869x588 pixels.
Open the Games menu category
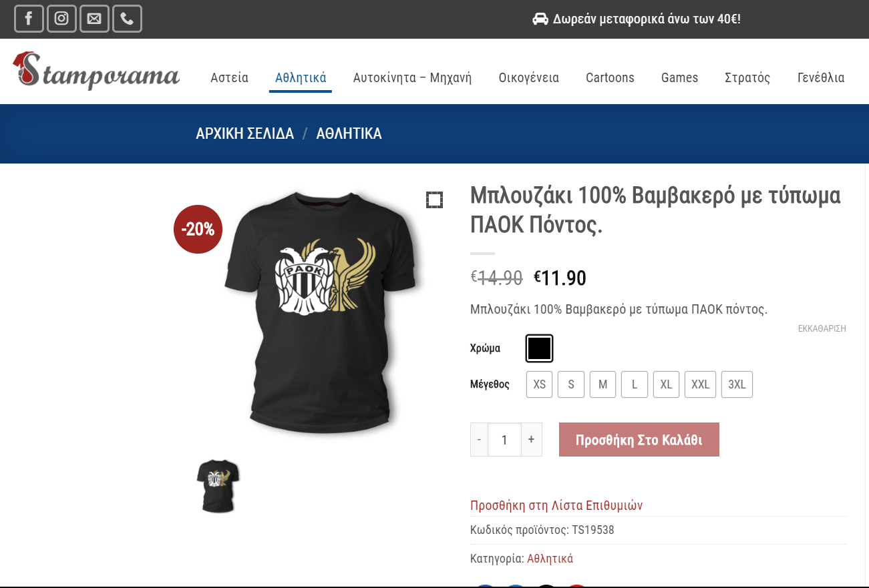679,77
